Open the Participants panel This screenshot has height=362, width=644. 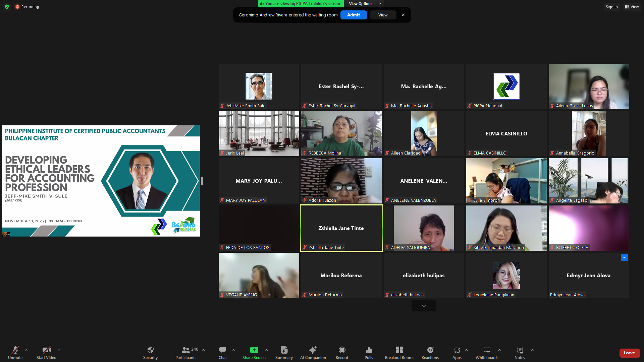click(x=186, y=353)
